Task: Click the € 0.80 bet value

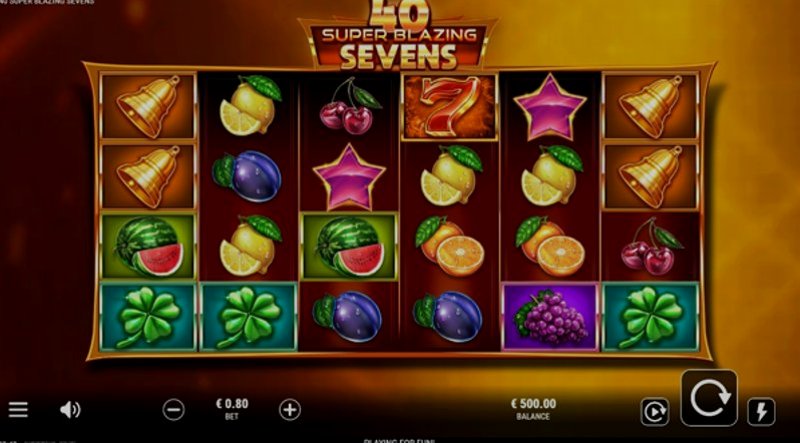Action: tap(232, 404)
